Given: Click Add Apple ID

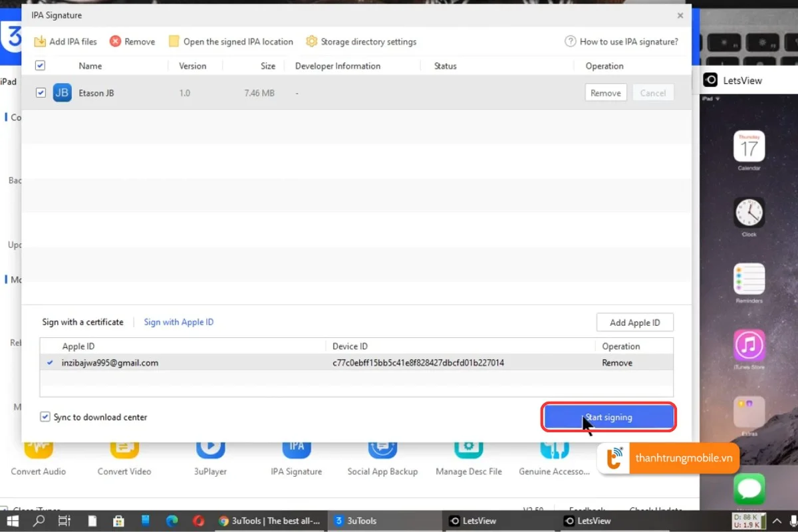Looking at the screenshot, I should [634, 322].
